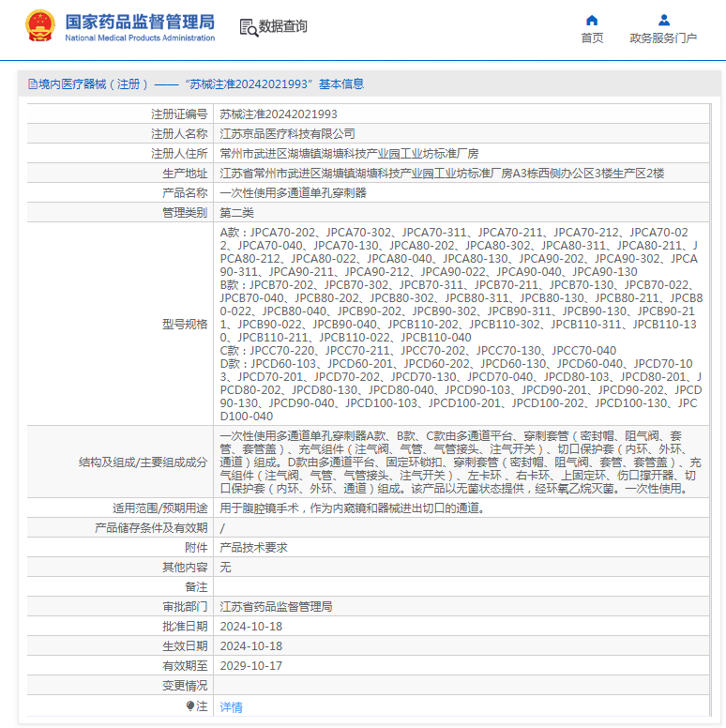Click the C款 model list line
This screenshot has width=726, height=728.
[x=417, y=351]
